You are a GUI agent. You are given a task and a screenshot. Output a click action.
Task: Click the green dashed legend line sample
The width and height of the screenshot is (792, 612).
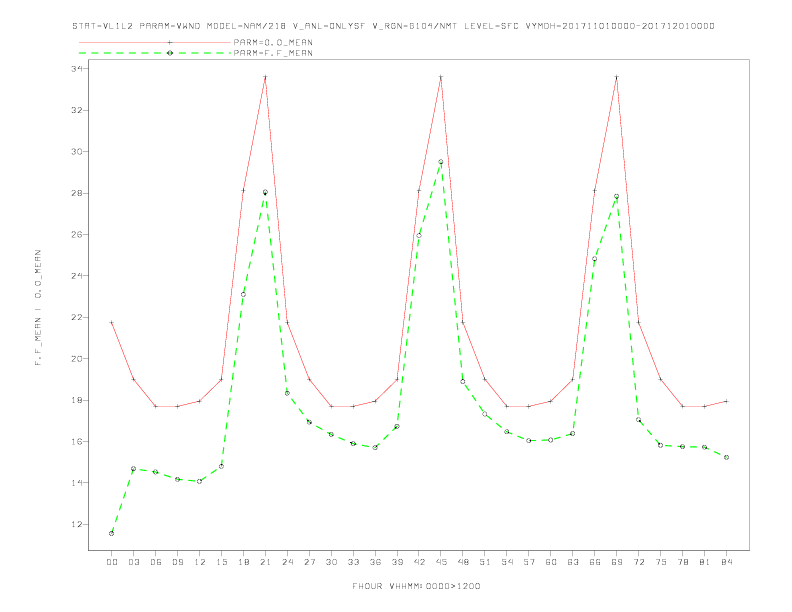point(155,53)
